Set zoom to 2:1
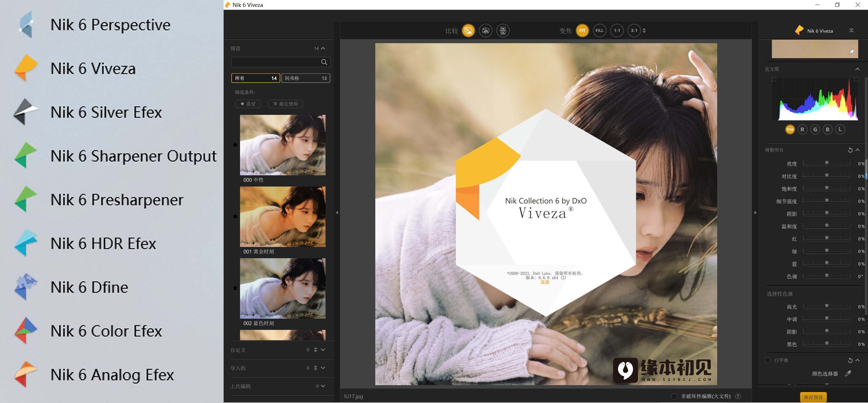This screenshot has width=868, height=403. 634,31
